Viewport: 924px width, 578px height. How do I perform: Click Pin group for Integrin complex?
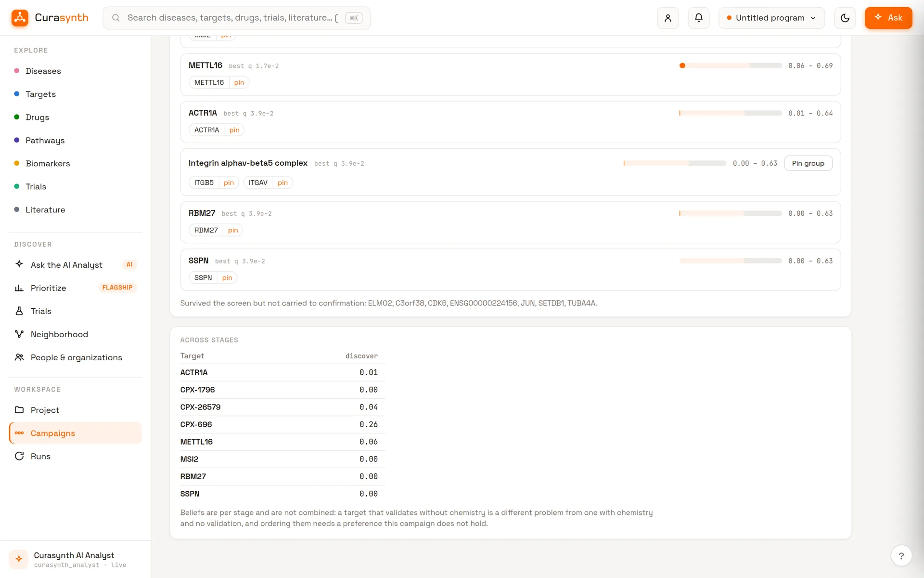click(808, 163)
